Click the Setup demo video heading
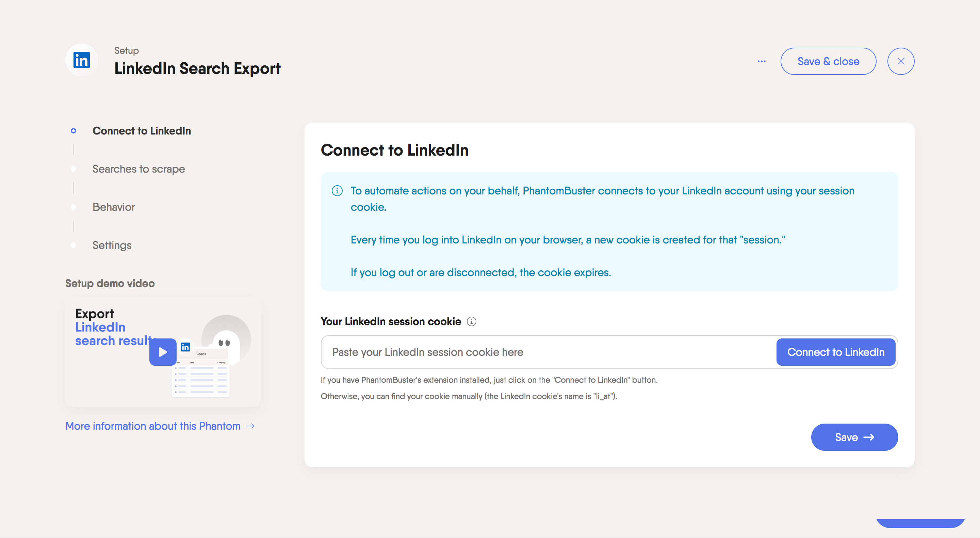The height and width of the screenshot is (538, 980). pyautogui.click(x=110, y=283)
